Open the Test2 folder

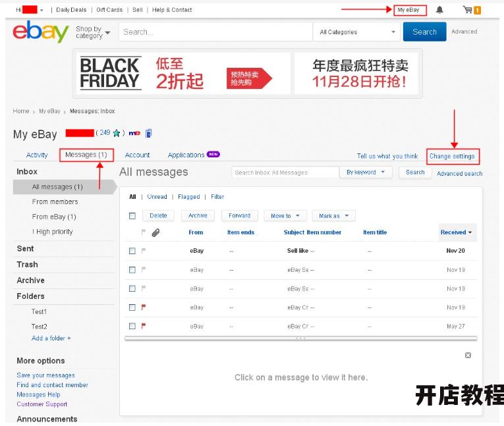pos(40,327)
